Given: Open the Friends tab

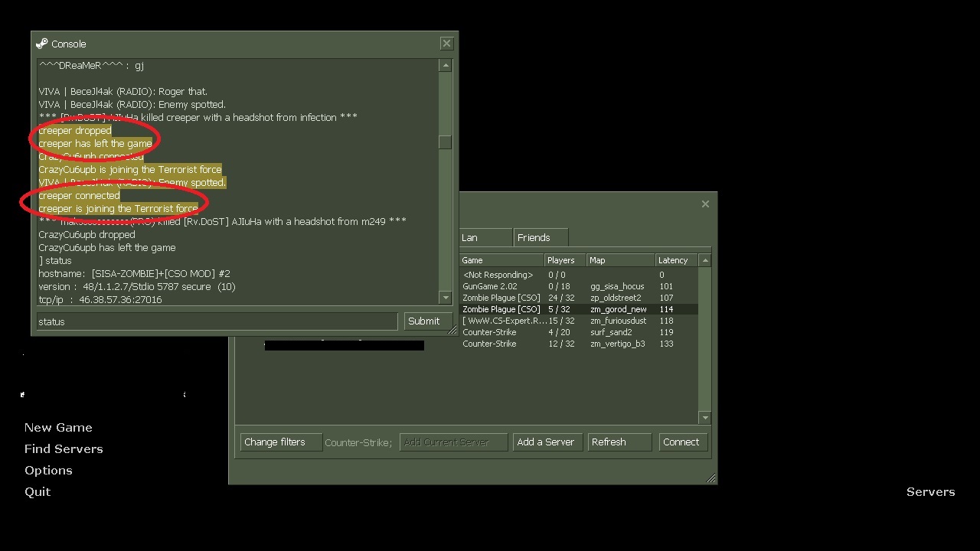Looking at the screenshot, I should click(540, 238).
